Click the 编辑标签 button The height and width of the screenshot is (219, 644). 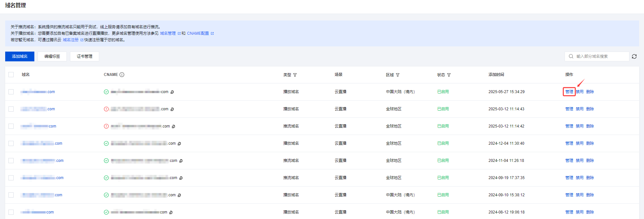click(52, 56)
